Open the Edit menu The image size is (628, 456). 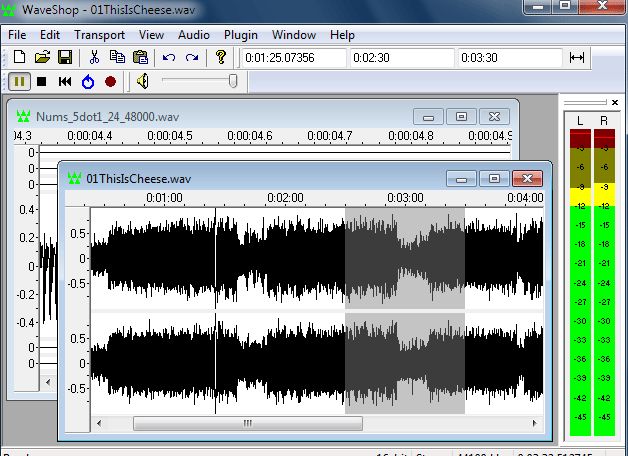pyautogui.click(x=50, y=35)
